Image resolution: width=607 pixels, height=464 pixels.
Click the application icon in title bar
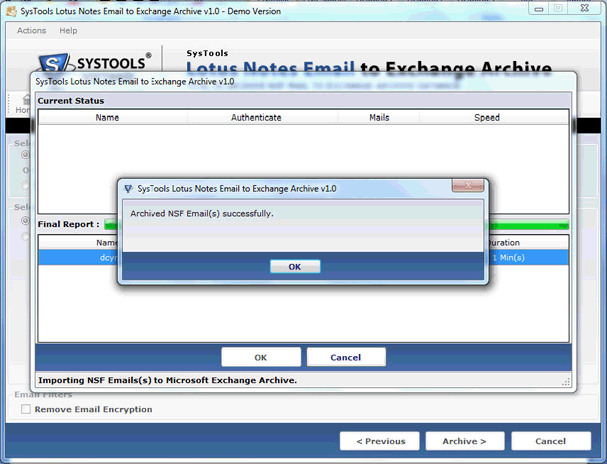pos(12,11)
